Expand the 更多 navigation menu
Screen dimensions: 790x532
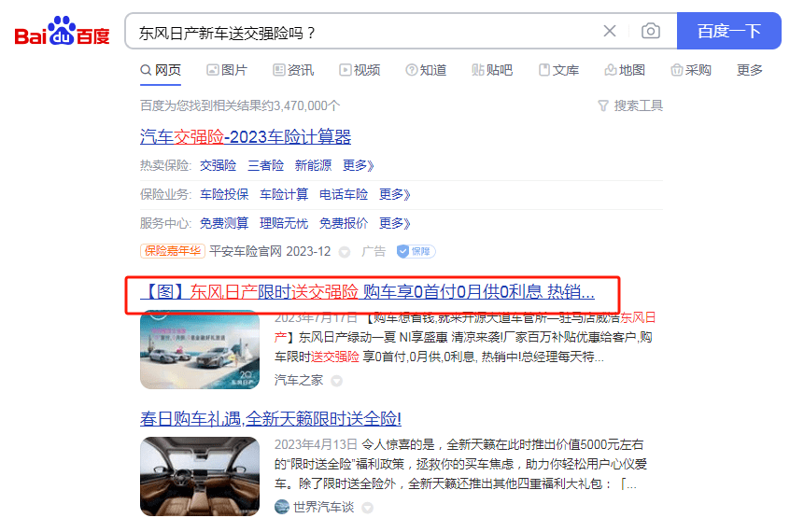(x=750, y=70)
